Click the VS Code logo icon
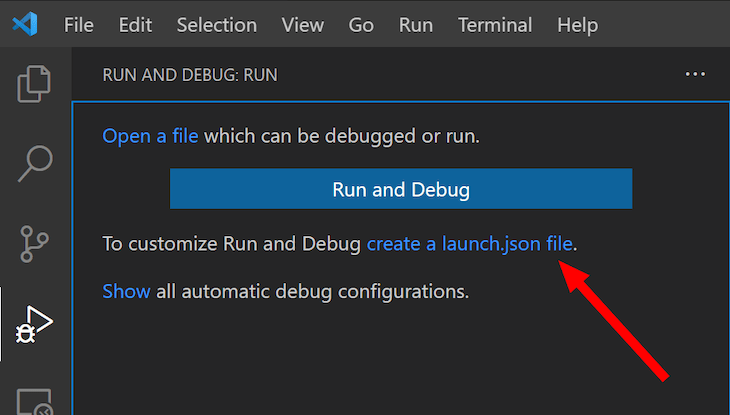The width and height of the screenshot is (730, 415). [x=25, y=24]
